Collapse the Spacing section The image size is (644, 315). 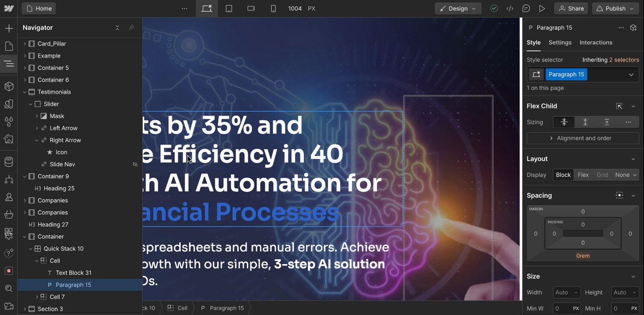pyautogui.click(x=633, y=196)
